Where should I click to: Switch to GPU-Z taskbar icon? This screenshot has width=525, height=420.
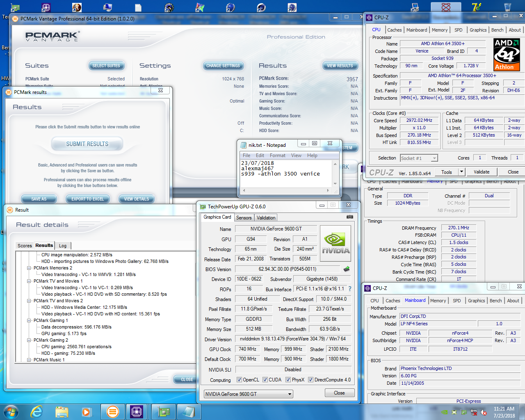pyautogui.click(x=164, y=411)
